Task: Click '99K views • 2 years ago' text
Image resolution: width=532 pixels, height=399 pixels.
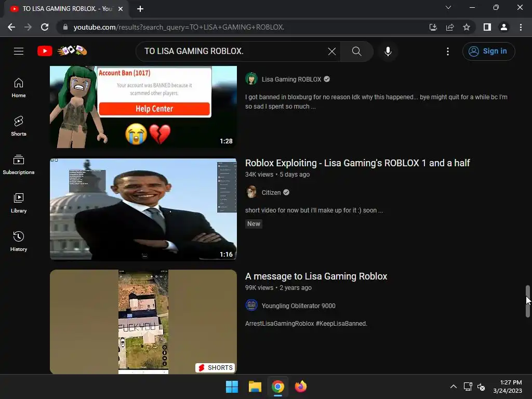Action: pyautogui.click(x=278, y=288)
